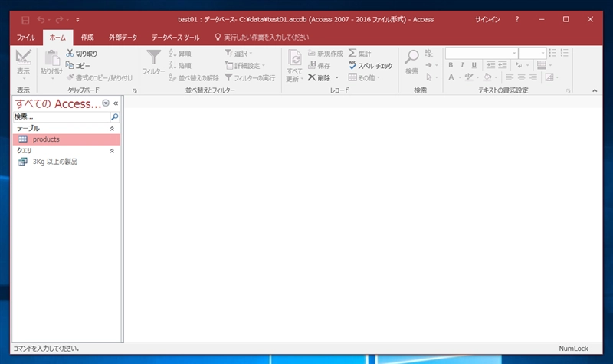Run スペル チェック spell check
Viewport: 613px width, 364px height.
370,65
